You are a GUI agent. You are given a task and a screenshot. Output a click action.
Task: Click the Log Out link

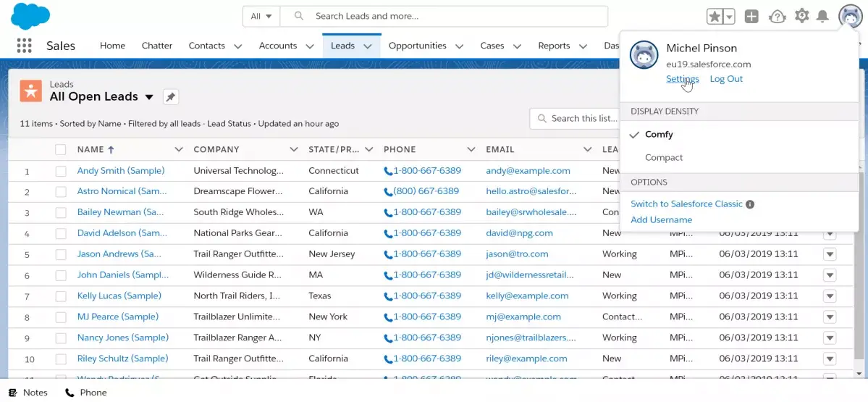point(726,79)
